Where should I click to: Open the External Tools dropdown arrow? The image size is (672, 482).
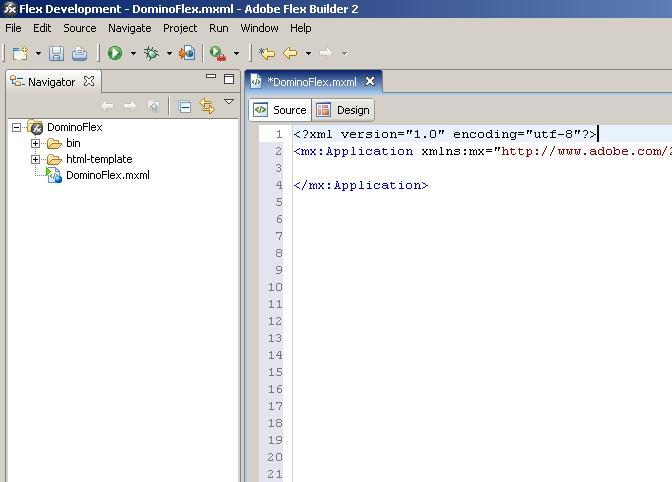237,54
